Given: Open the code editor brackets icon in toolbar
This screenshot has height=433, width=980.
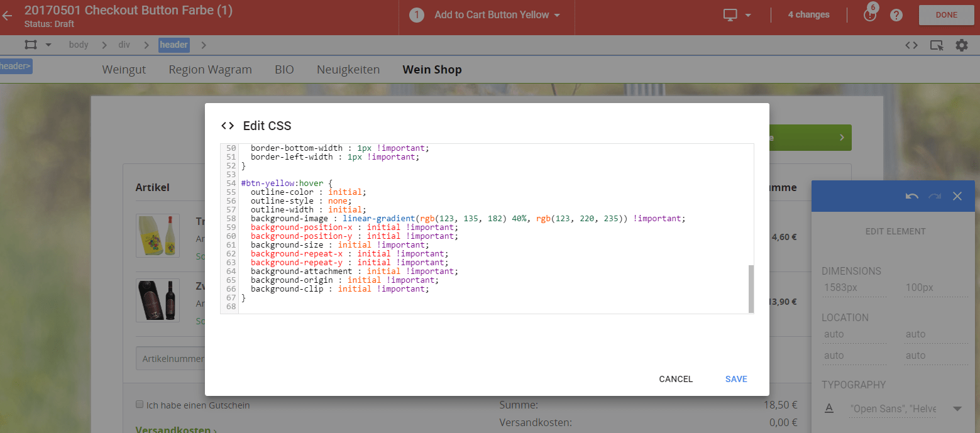Looking at the screenshot, I should point(911,45).
